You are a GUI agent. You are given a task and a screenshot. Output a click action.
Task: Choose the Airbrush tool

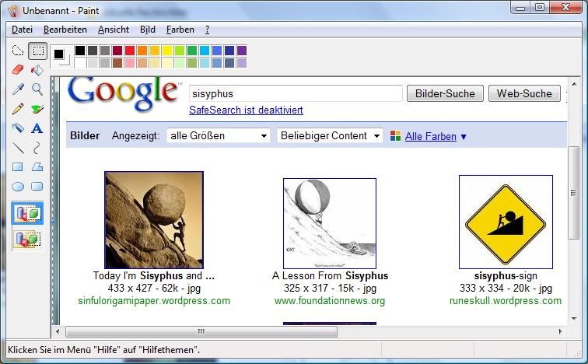click(18, 128)
